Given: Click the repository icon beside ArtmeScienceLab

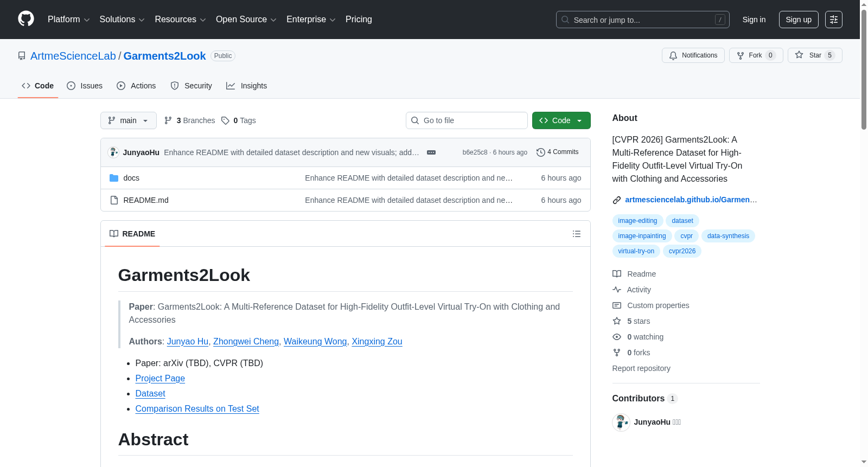Looking at the screenshot, I should pyautogui.click(x=22, y=56).
